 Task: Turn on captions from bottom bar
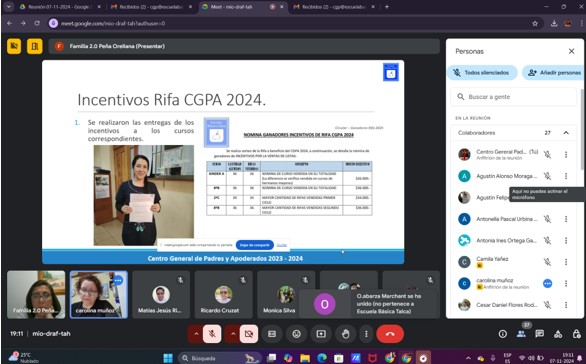point(272,334)
